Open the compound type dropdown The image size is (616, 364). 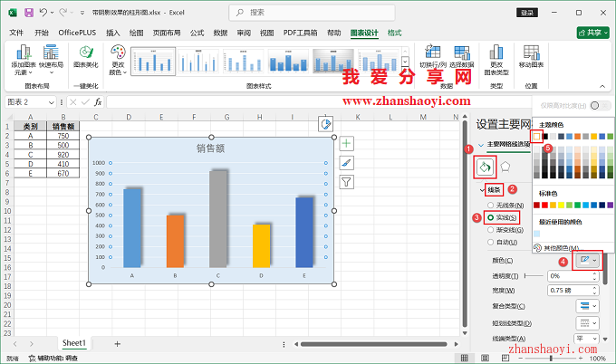click(588, 306)
